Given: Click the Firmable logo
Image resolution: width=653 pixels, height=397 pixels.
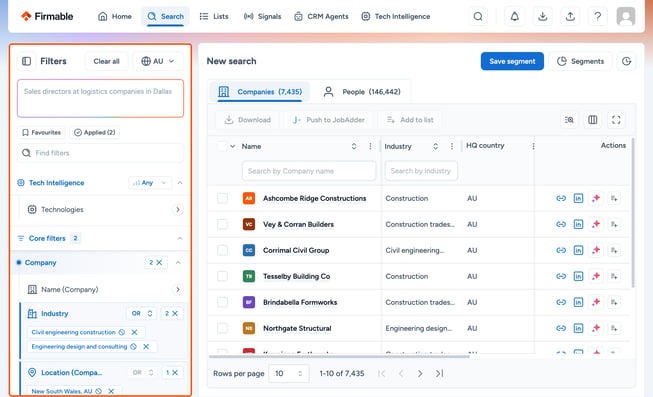Looking at the screenshot, I should click(x=47, y=16).
